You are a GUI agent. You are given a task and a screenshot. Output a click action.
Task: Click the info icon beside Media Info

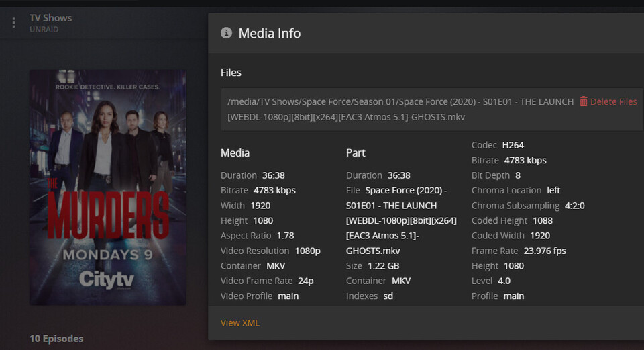(227, 33)
